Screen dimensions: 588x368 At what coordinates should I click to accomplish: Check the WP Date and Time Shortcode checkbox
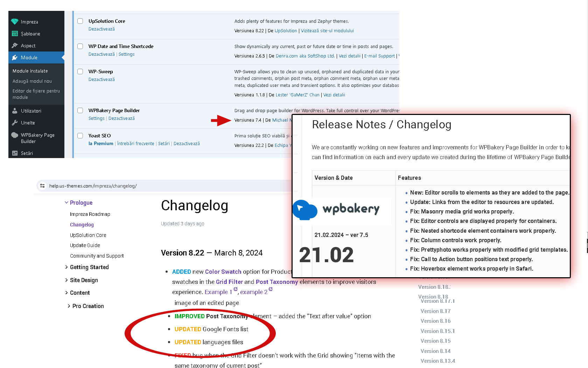(80, 46)
